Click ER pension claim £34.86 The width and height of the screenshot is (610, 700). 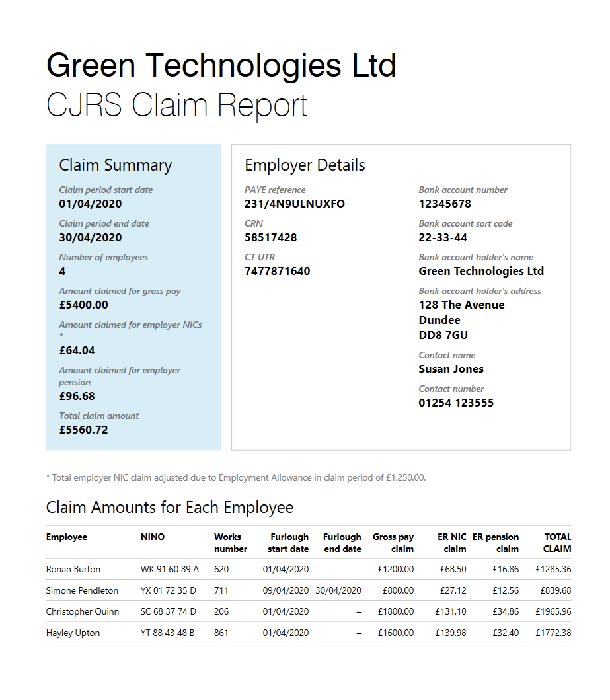pyautogui.click(x=506, y=611)
